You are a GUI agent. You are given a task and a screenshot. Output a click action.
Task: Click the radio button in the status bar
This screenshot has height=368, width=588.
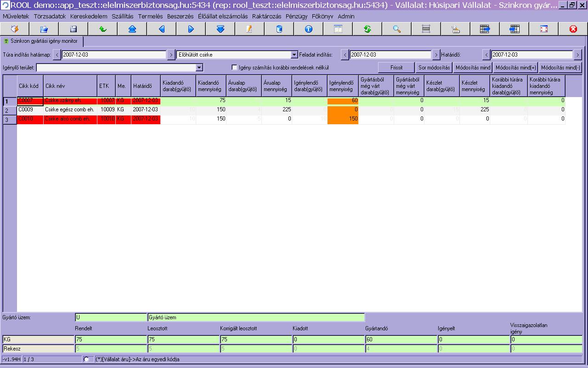point(86,359)
